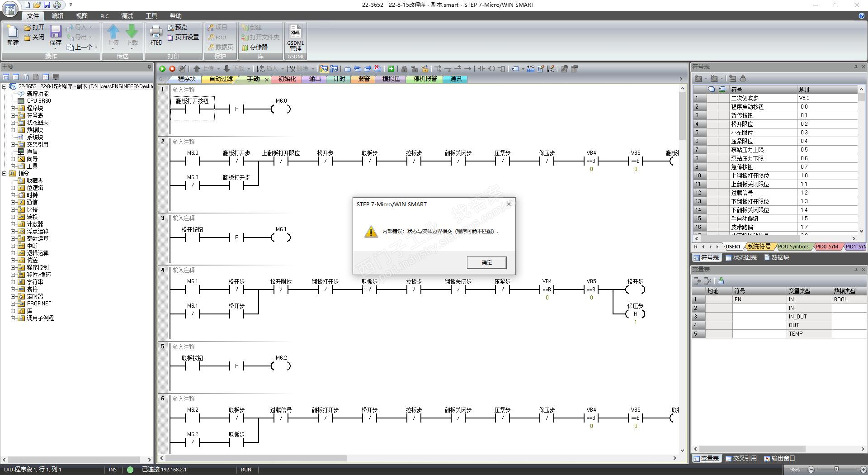This screenshot has width=868, height=475.
Task: Click the application logo button
Action: tap(10, 9)
